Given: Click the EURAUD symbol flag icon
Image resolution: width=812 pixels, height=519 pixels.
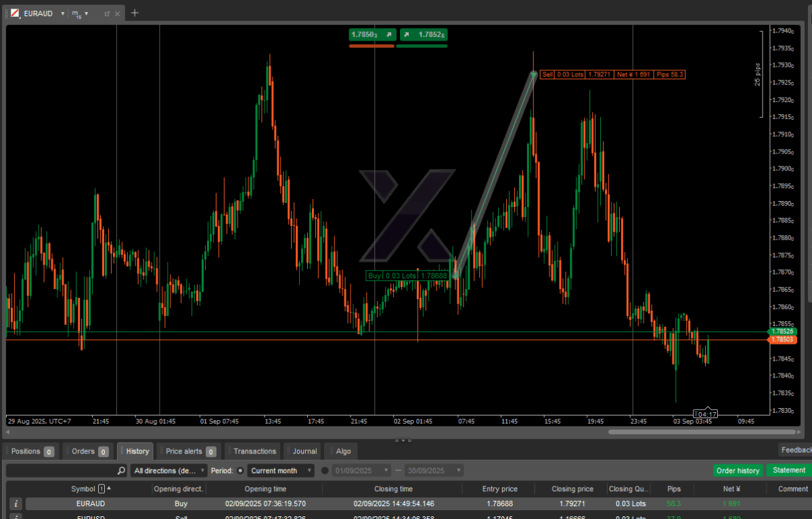Looking at the screenshot, I should [15, 14].
